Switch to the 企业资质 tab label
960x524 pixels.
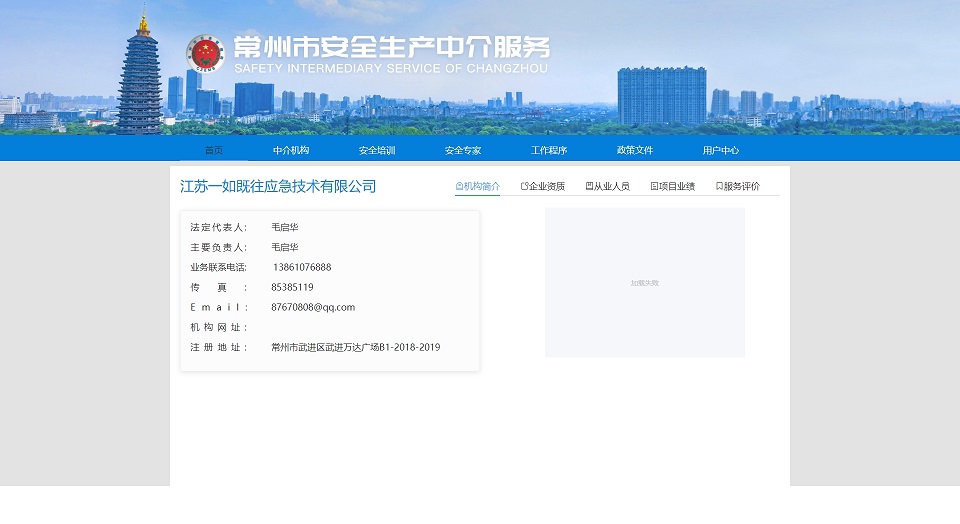[547, 186]
